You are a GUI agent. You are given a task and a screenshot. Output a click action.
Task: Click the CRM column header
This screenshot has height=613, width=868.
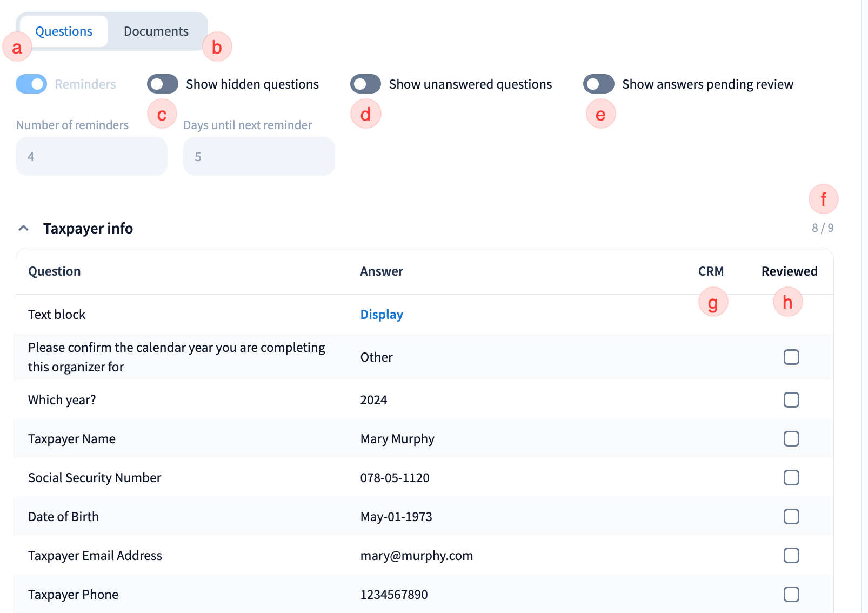(x=711, y=271)
